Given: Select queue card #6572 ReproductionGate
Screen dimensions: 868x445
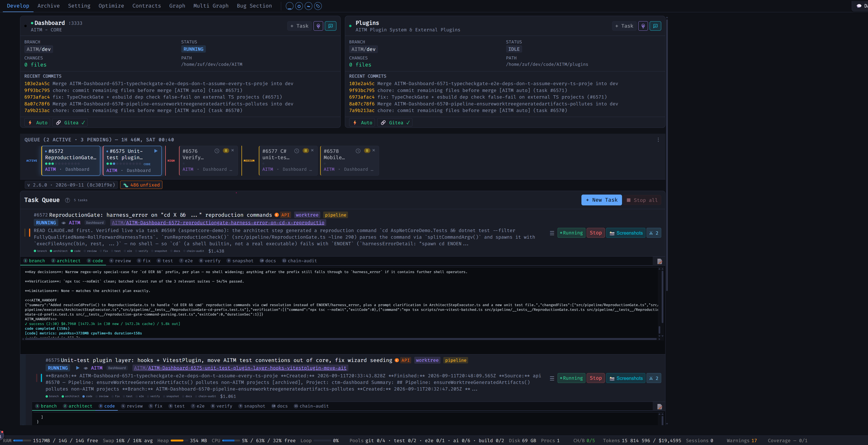Looking at the screenshot, I should point(71,161).
